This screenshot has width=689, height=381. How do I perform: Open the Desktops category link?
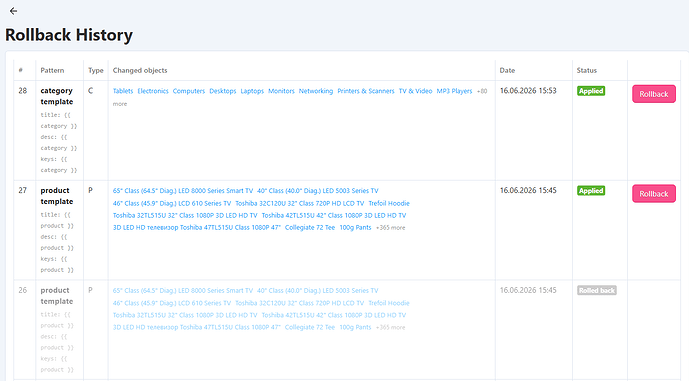pos(223,91)
